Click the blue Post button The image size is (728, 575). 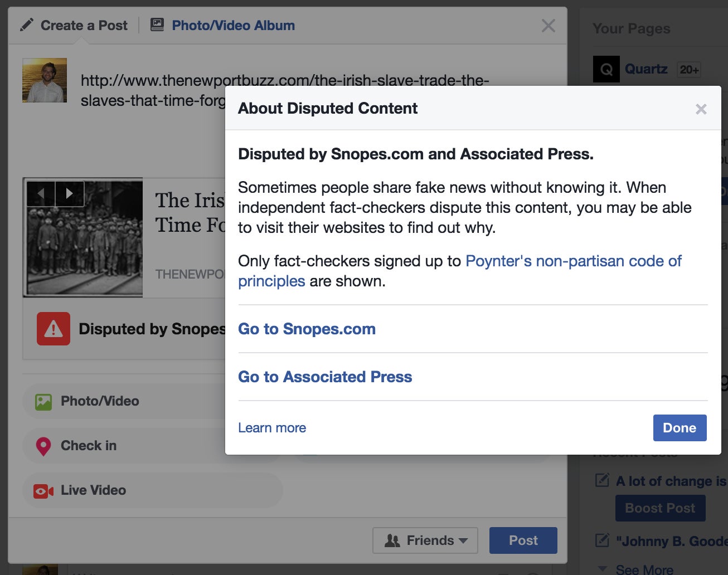pos(523,540)
